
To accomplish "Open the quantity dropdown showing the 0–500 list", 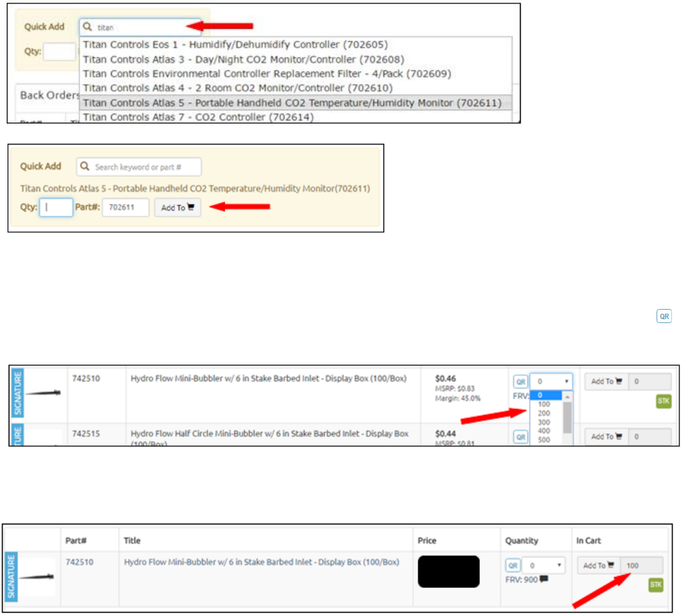I will click(551, 381).
